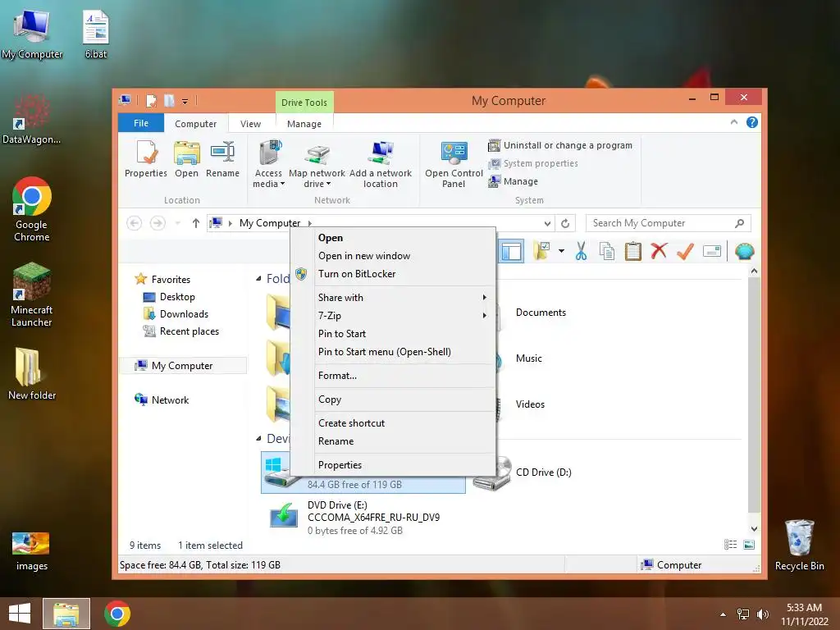This screenshot has height=630, width=840.
Task: Click the Windows Start button
Action: click(20, 614)
